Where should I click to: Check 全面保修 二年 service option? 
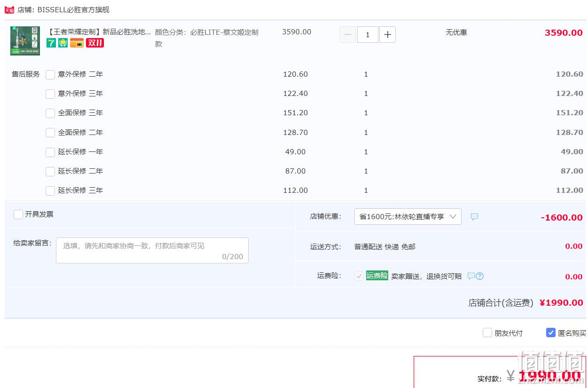(50, 133)
